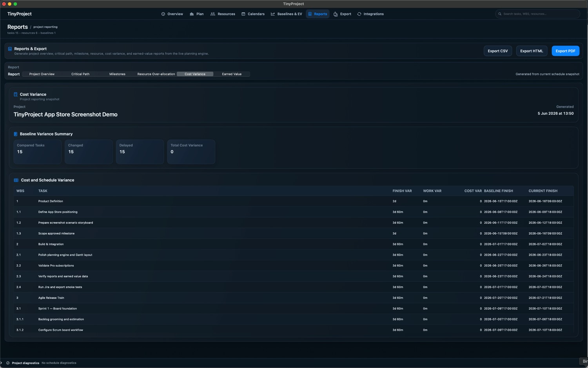Click the WORK VAR column header
The width and height of the screenshot is (588, 368).
tap(432, 191)
